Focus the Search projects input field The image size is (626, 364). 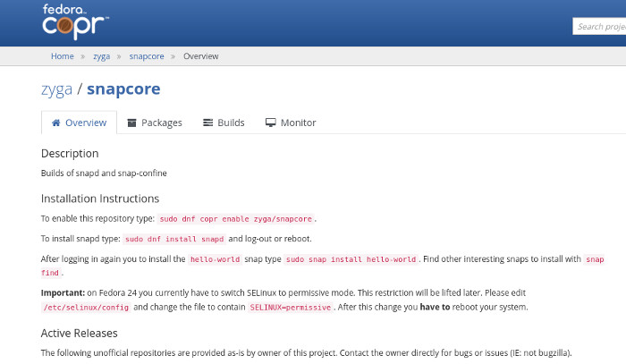coord(599,26)
